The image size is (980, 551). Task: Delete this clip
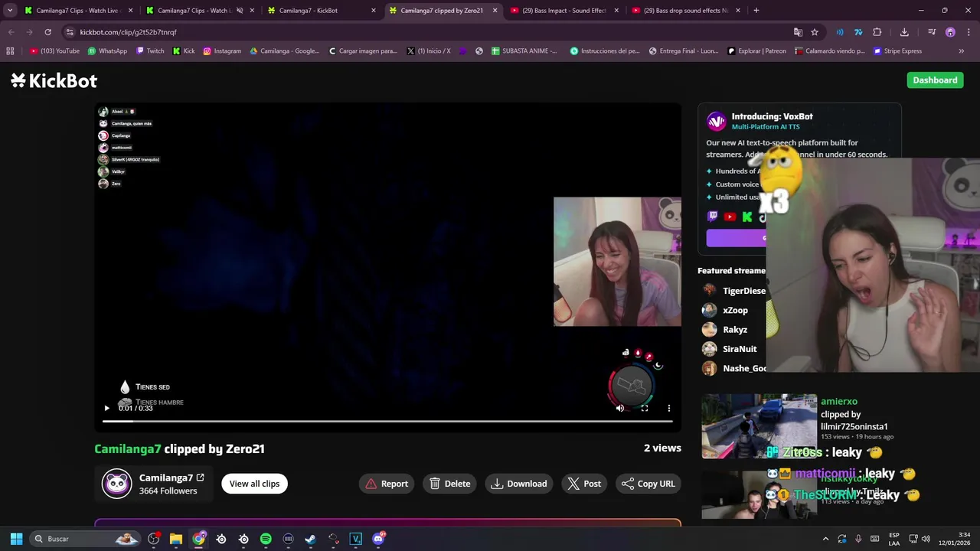pos(450,484)
